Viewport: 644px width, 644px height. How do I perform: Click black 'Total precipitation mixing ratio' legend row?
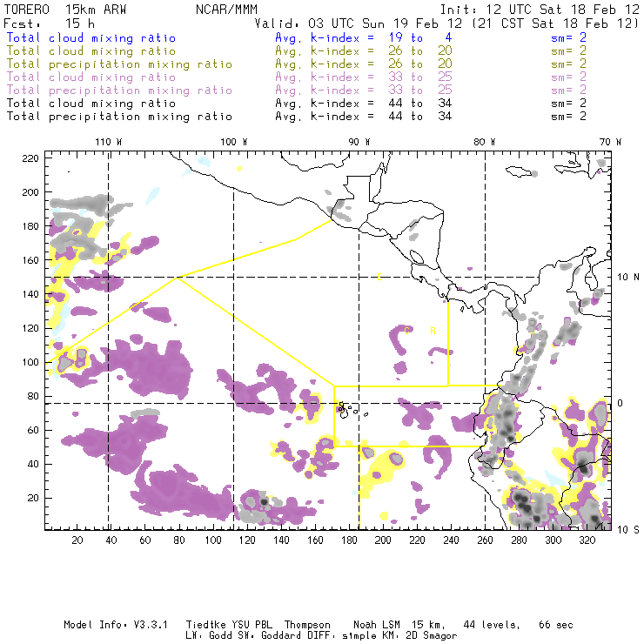(119, 117)
